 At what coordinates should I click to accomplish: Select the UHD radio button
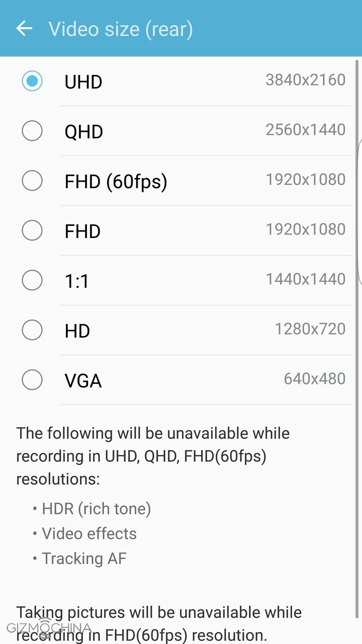pos(32,81)
